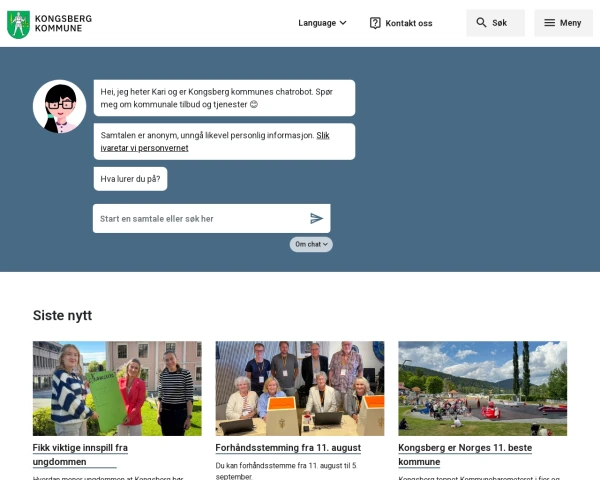
Task: Focus the 'Start en samtale eller søk her' field
Action: (211, 219)
